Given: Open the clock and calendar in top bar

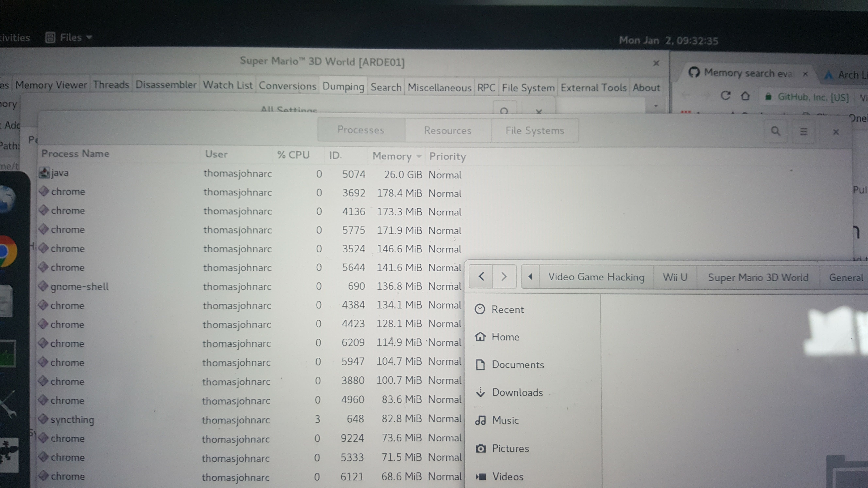Looking at the screenshot, I should (668, 40).
